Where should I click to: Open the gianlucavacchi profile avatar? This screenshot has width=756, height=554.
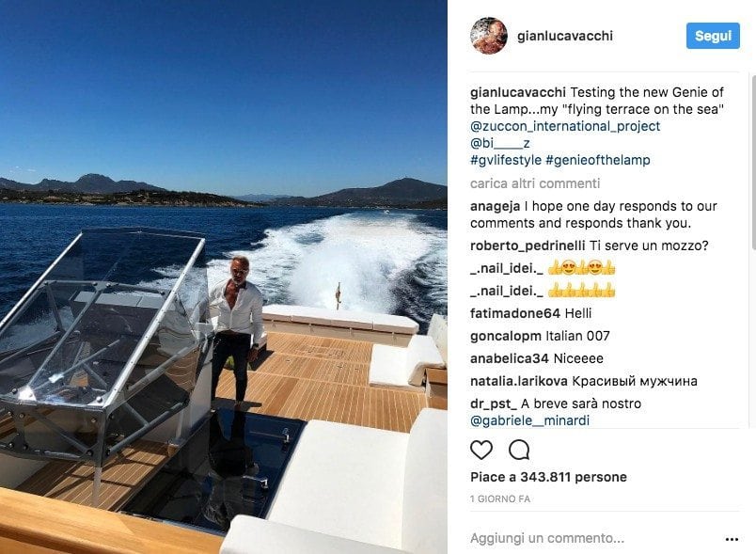click(488, 36)
